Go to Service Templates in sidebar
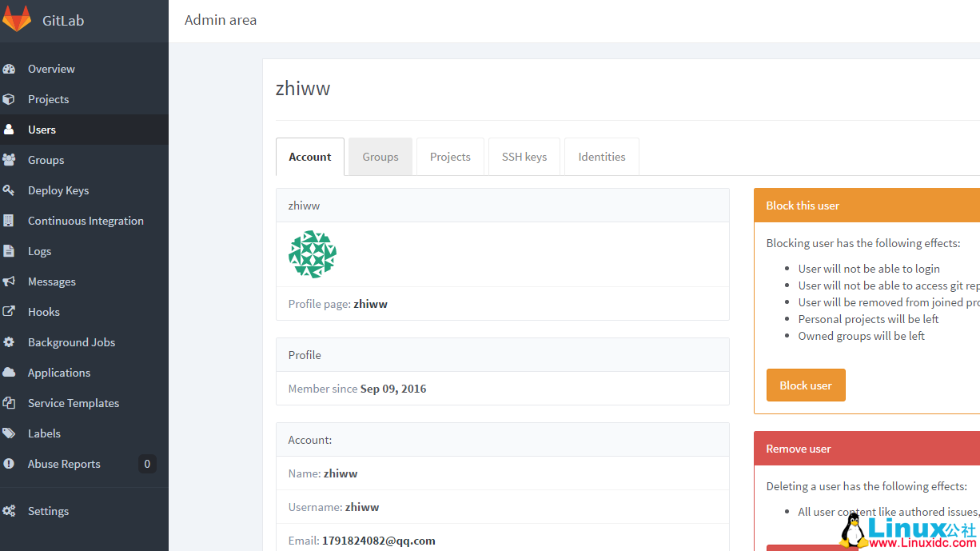Screen dimensions: 980x551 click(74, 403)
